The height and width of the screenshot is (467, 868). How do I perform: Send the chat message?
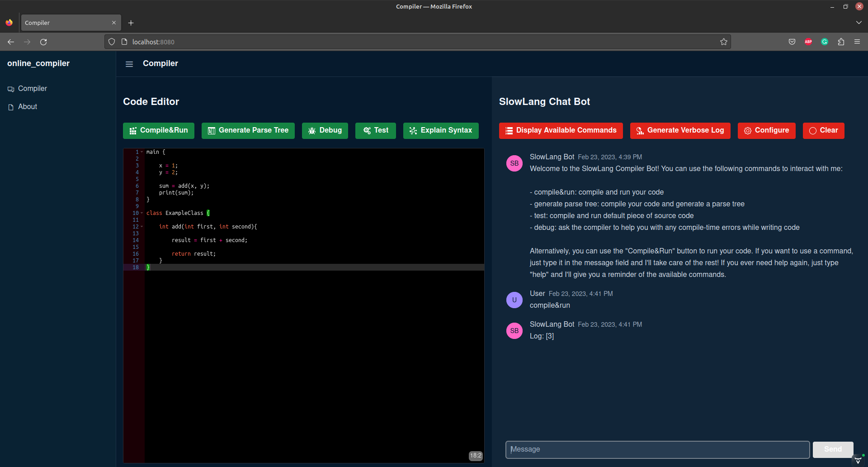point(833,449)
